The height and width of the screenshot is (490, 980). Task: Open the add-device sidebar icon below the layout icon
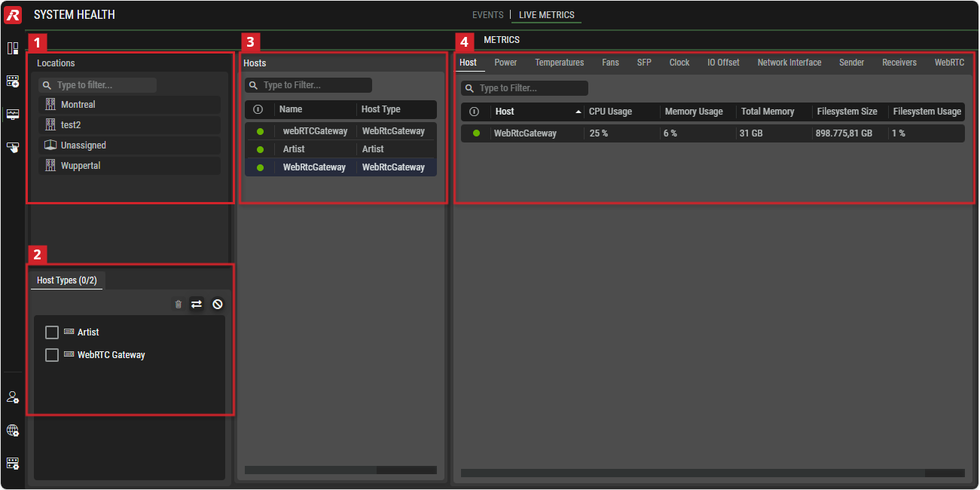(x=13, y=81)
